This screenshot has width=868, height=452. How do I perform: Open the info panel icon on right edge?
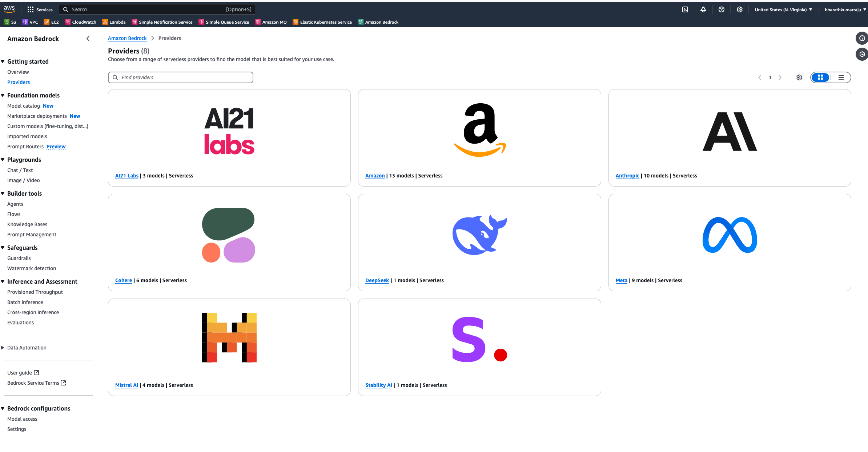tap(862, 38)
